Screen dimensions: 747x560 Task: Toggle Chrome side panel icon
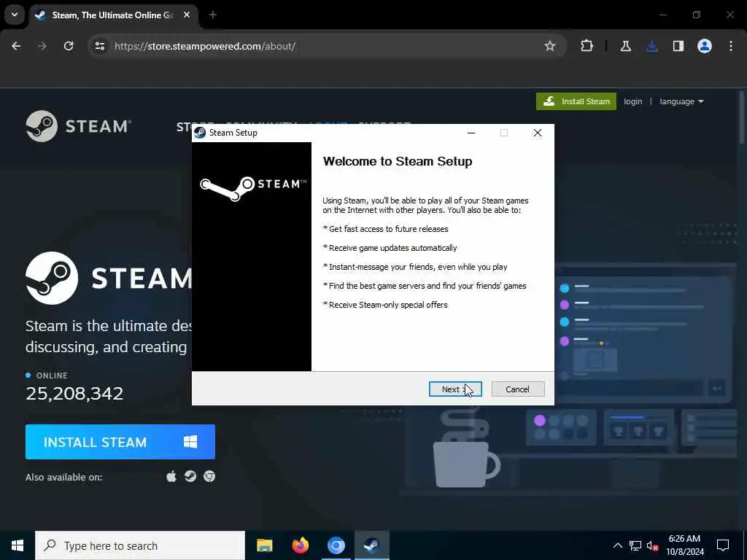[678, 46]
